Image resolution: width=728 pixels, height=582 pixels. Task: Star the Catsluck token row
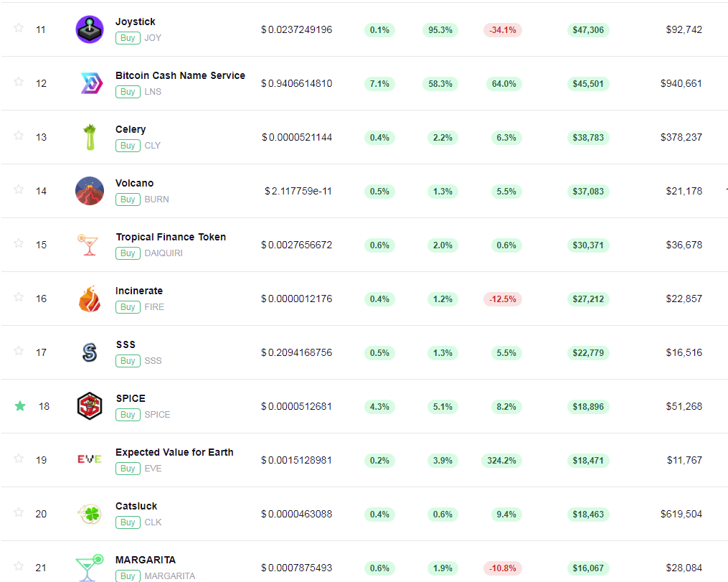click(19, 512)
